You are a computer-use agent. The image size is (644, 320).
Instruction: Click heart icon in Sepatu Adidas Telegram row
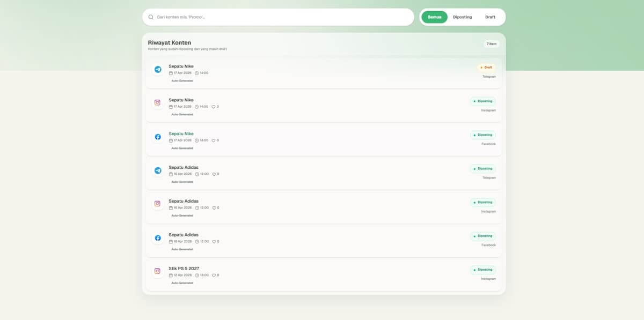(214, 174)
